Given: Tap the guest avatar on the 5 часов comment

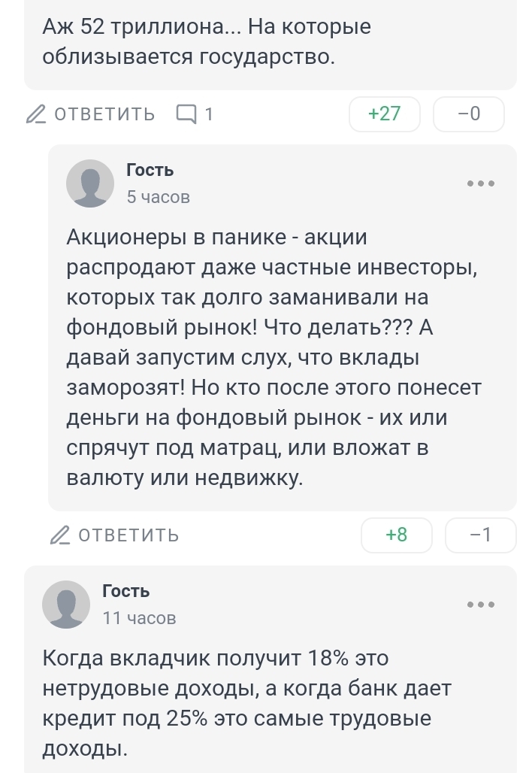Looking at the screenshot, I should 90,183.
